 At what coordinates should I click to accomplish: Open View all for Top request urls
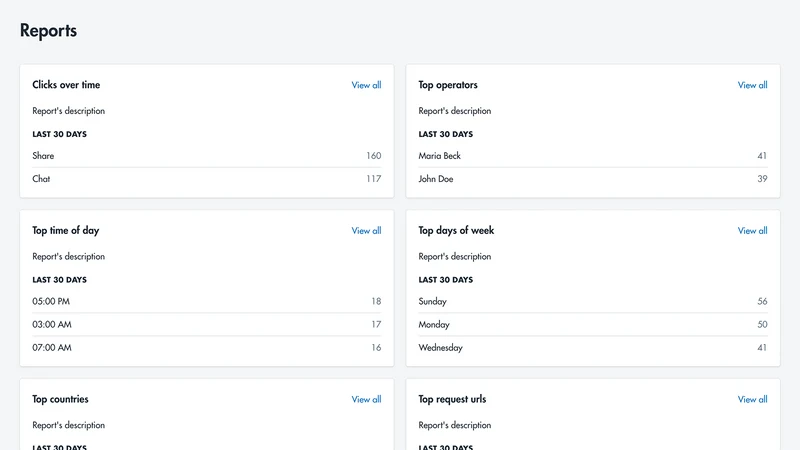(752, 399)
